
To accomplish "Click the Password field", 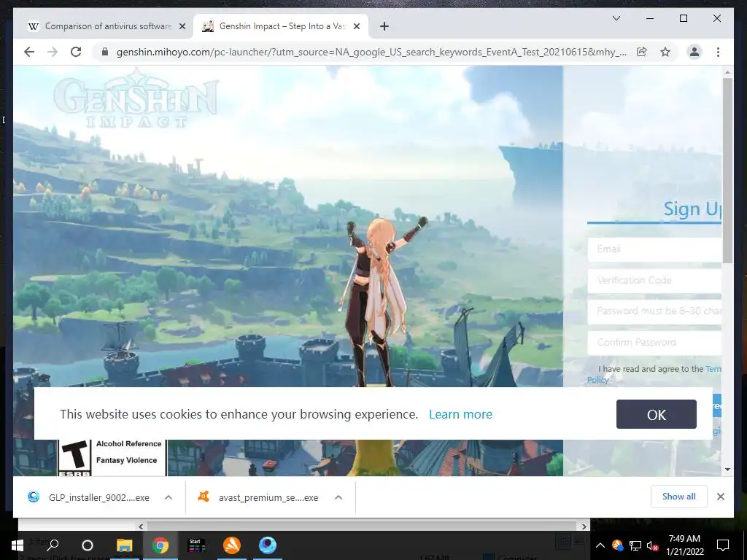I will pos(654,311).
